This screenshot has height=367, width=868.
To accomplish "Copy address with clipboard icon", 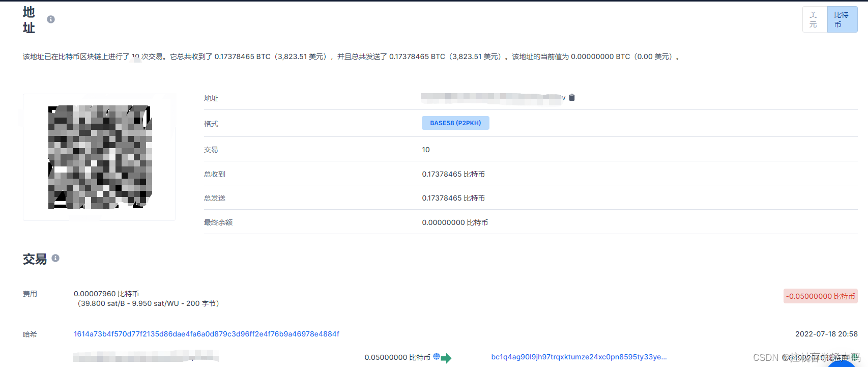I will pyautogui.click(x=572, y=97).
